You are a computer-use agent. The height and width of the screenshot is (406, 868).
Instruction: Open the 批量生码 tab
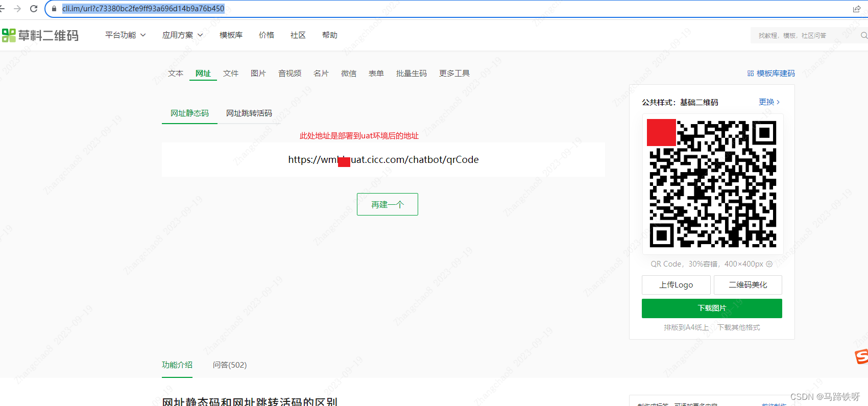tap(412, 74)
